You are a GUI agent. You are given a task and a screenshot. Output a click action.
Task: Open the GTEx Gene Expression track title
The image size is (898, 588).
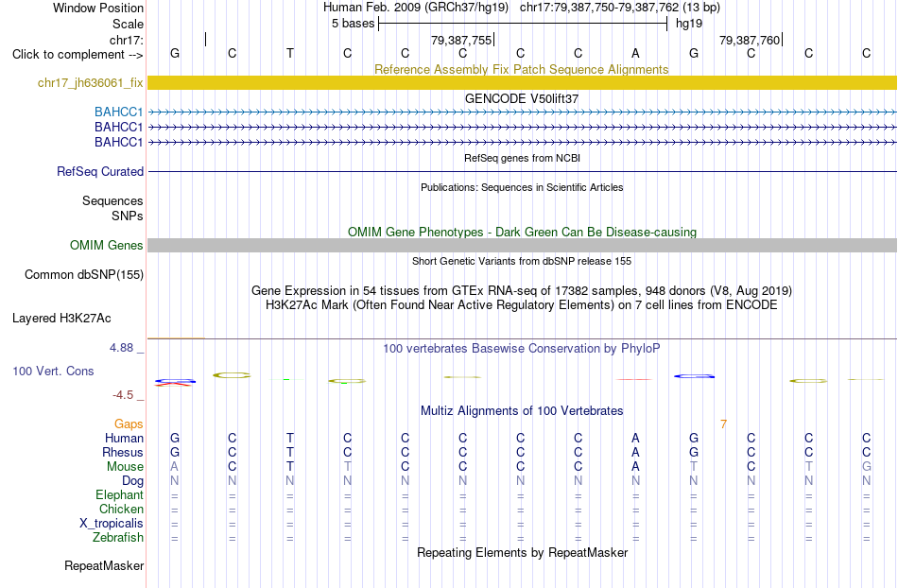point(522,290)
